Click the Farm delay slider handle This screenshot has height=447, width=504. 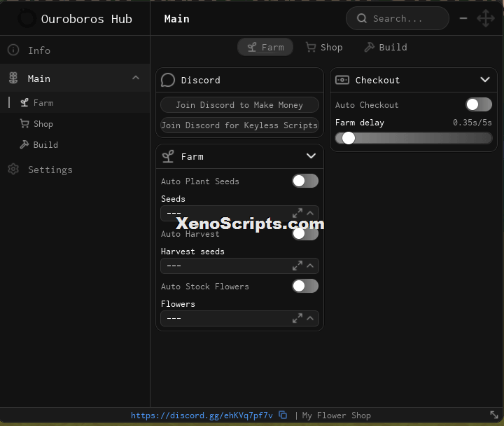click(x=349, y=138)
